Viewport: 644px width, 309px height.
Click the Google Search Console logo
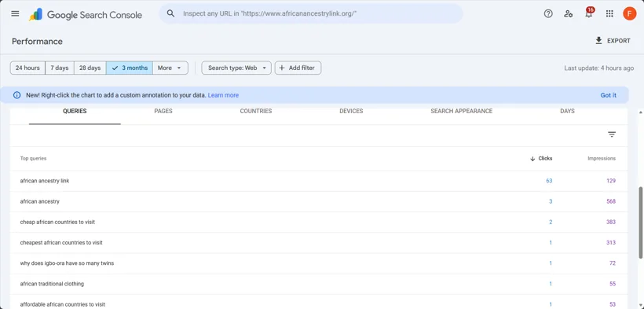(x=86, y=15)
